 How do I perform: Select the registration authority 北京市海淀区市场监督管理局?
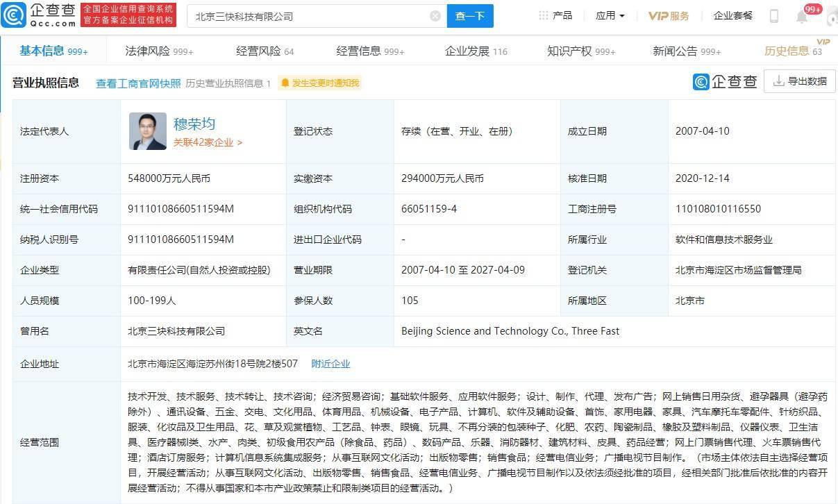(739, 270)
